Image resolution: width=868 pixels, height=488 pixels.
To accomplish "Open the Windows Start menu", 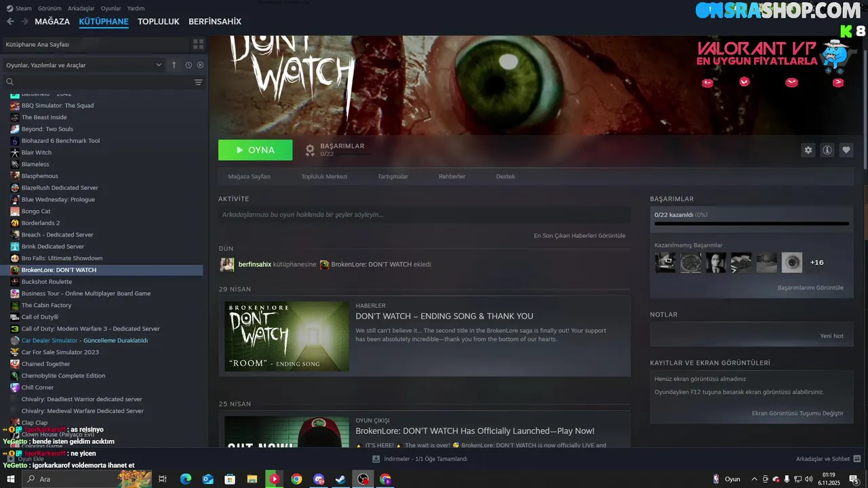I will coord(11,479).
